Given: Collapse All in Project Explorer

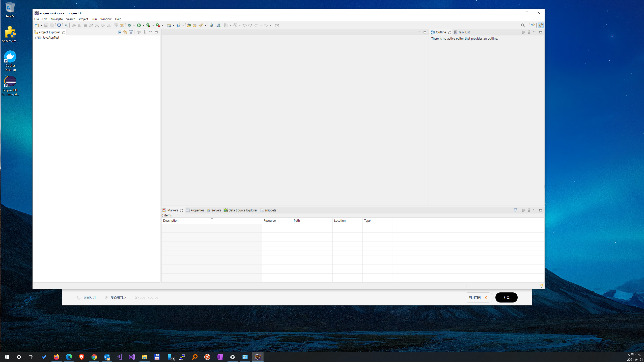Looking at the screenshot, I should 120,32.
